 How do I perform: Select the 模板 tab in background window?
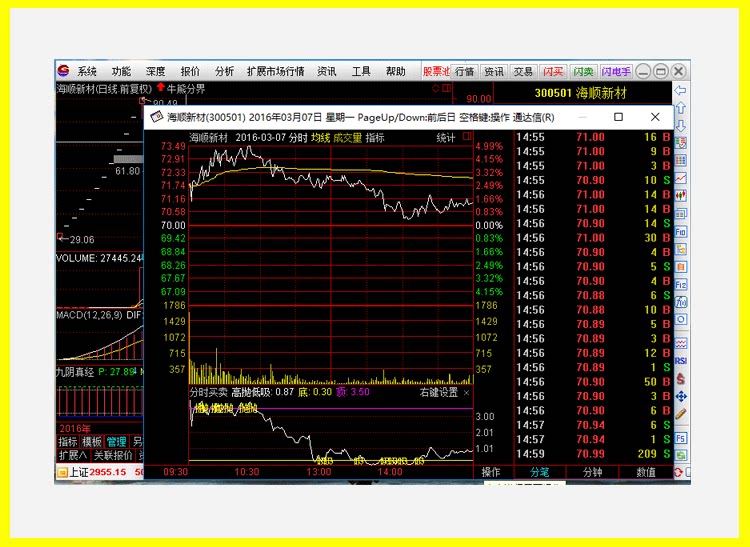(x=91, y=442)
